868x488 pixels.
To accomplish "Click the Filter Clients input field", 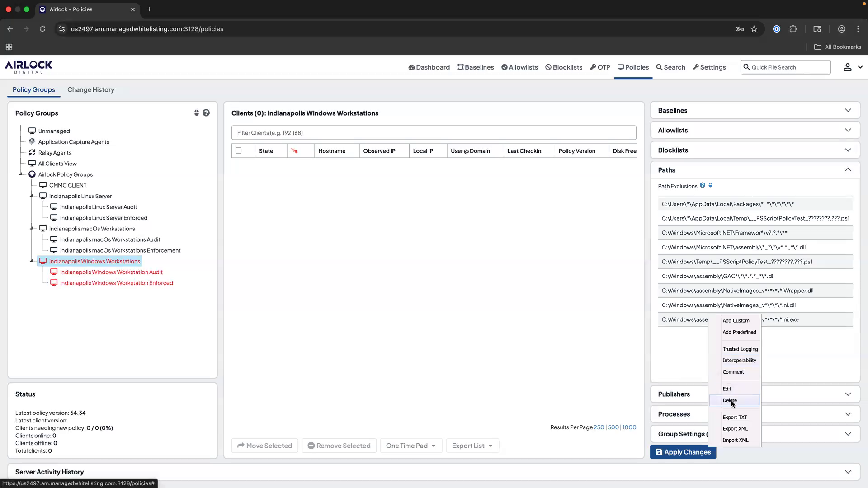I will [x=434, y=132].
